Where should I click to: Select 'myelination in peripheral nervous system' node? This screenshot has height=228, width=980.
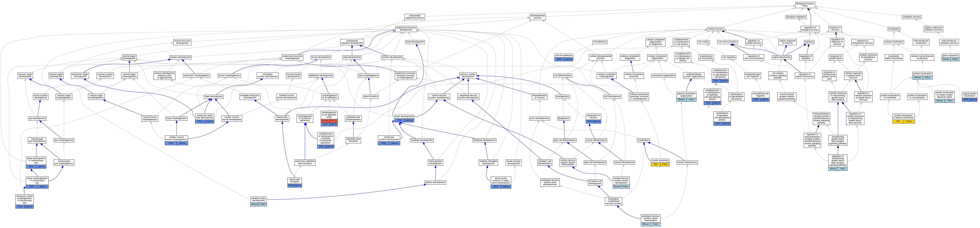[x=613, y=201]
